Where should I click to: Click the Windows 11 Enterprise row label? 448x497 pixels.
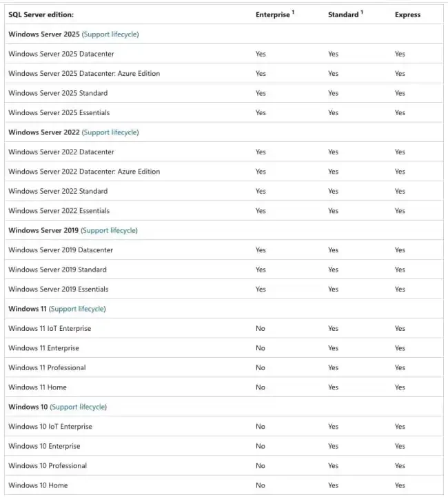[43, 348]
